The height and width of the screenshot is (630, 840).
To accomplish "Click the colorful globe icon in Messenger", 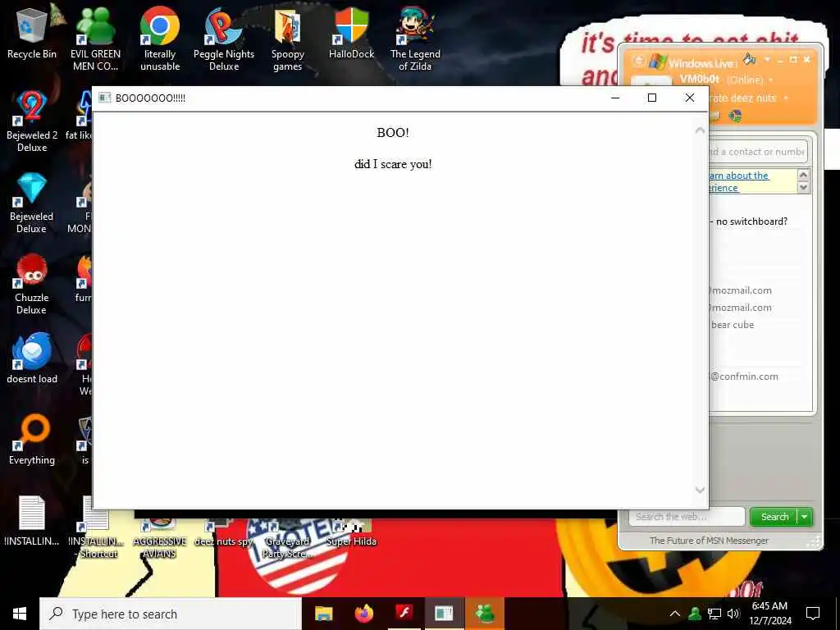I will coord(735,116).
